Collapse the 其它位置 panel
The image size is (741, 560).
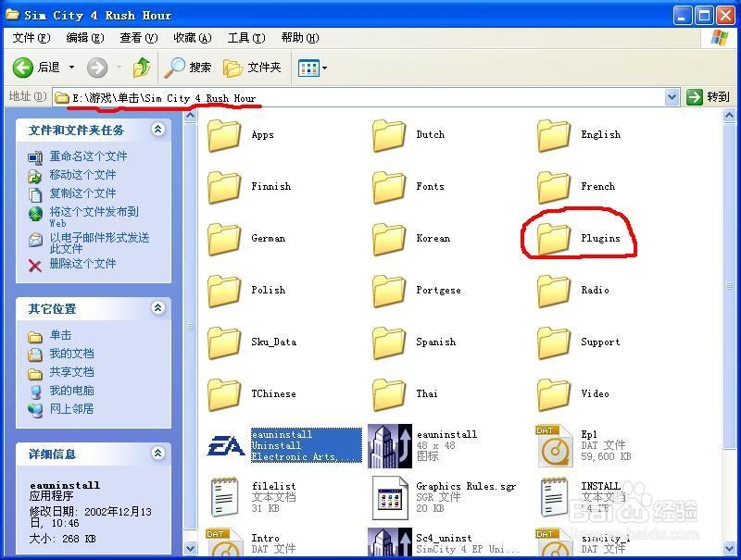157,308
